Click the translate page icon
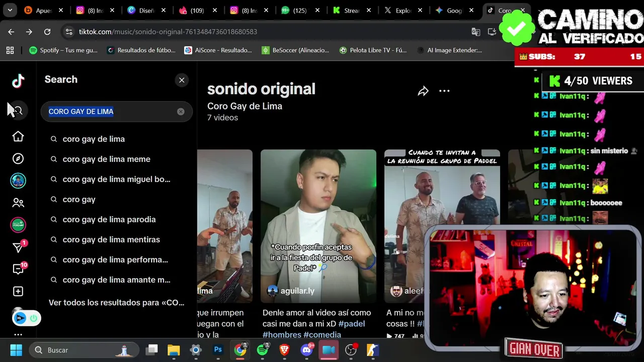 click(x=475, y=32)
